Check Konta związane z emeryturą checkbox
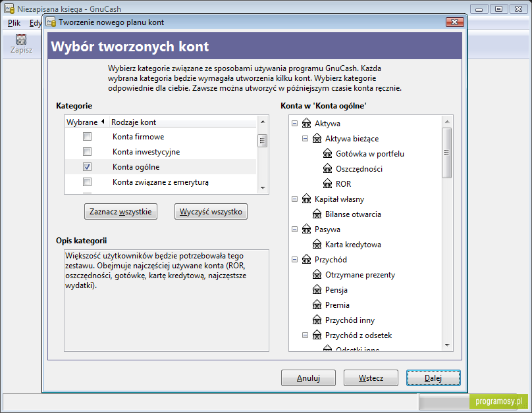532x413 pixels. pos(87,182)
